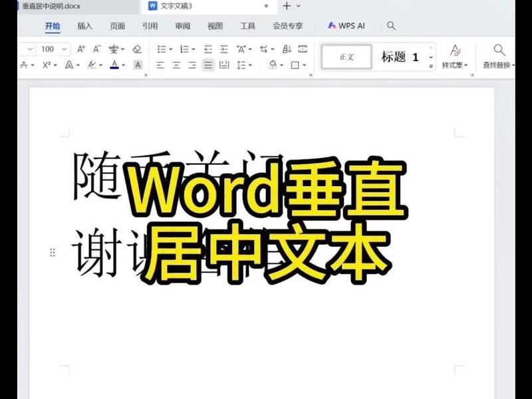This screenshot has height=399, width=532.
Task: Decrease paragraph indent
Action: point(208,49)
